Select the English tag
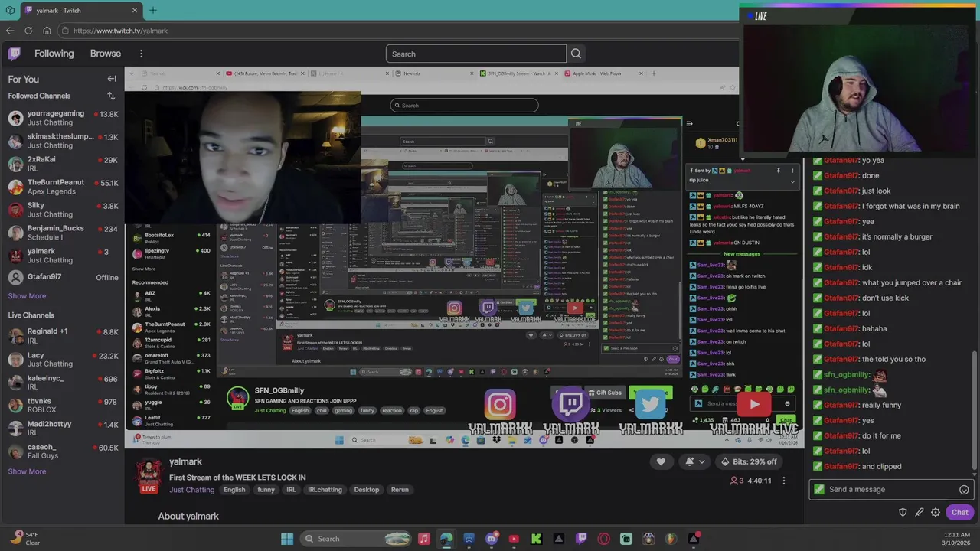980x551 pixels. click(234, 490)
